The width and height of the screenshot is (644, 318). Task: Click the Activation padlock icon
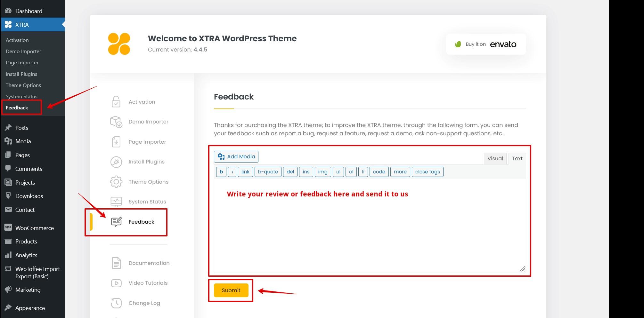coord(116,102)
